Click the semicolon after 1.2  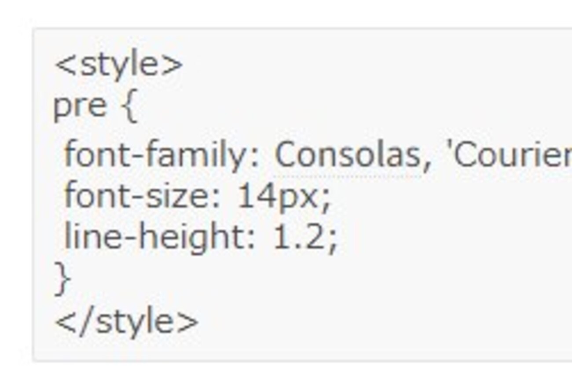coord(333,241)
